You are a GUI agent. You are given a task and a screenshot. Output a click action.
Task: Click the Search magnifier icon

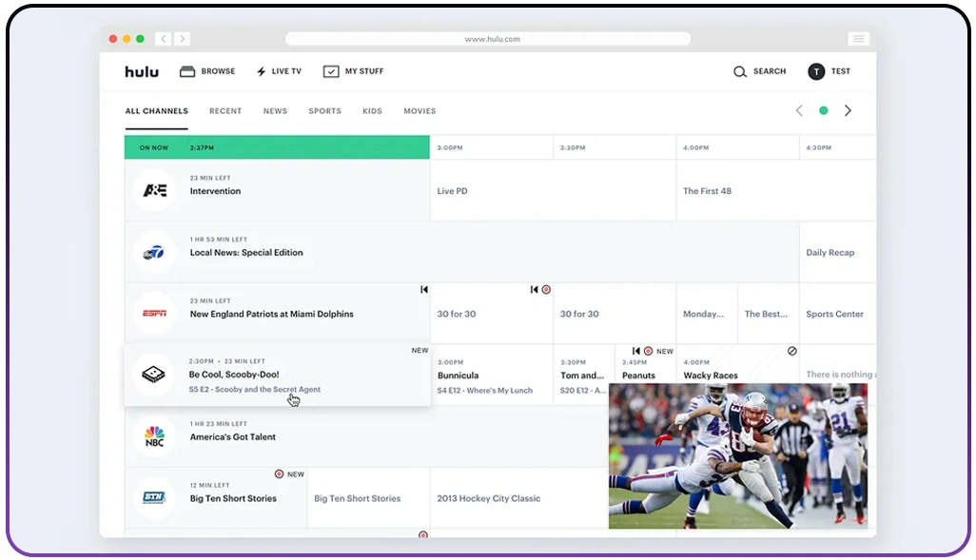pos(738,71)
